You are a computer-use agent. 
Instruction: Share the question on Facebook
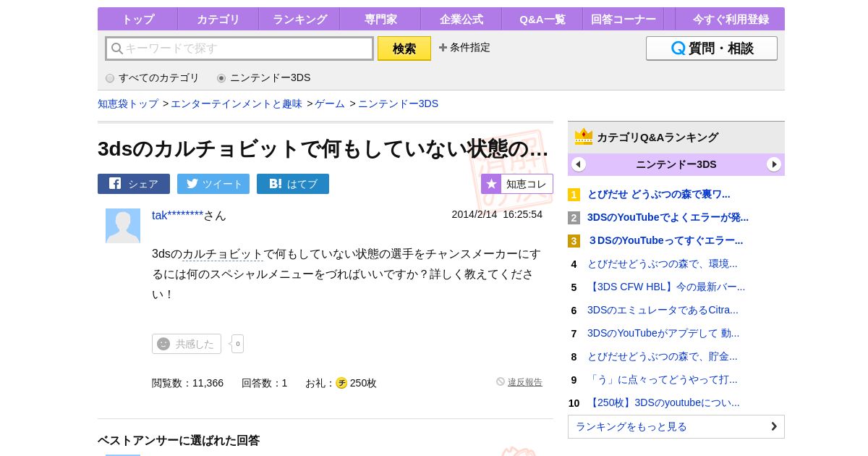(134, 184)
